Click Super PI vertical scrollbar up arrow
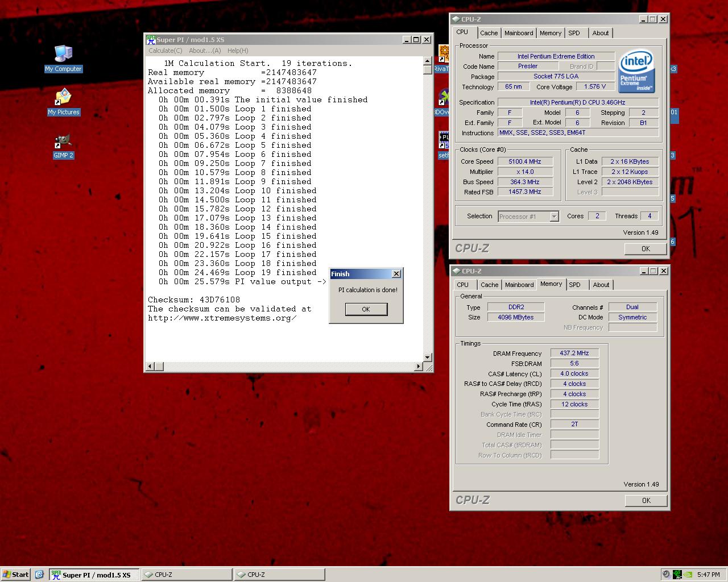728x582 pixels. tap(428, 60)
